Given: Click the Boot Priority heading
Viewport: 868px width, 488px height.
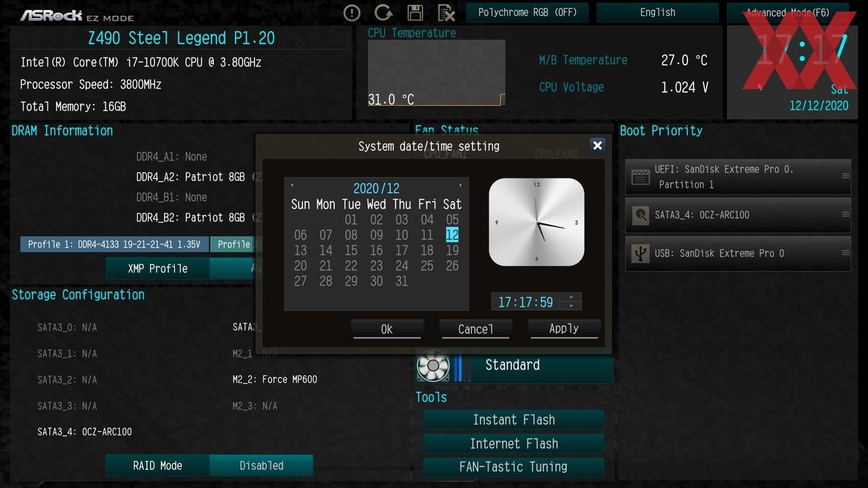Looking at the screenshot, I should 661,131.
